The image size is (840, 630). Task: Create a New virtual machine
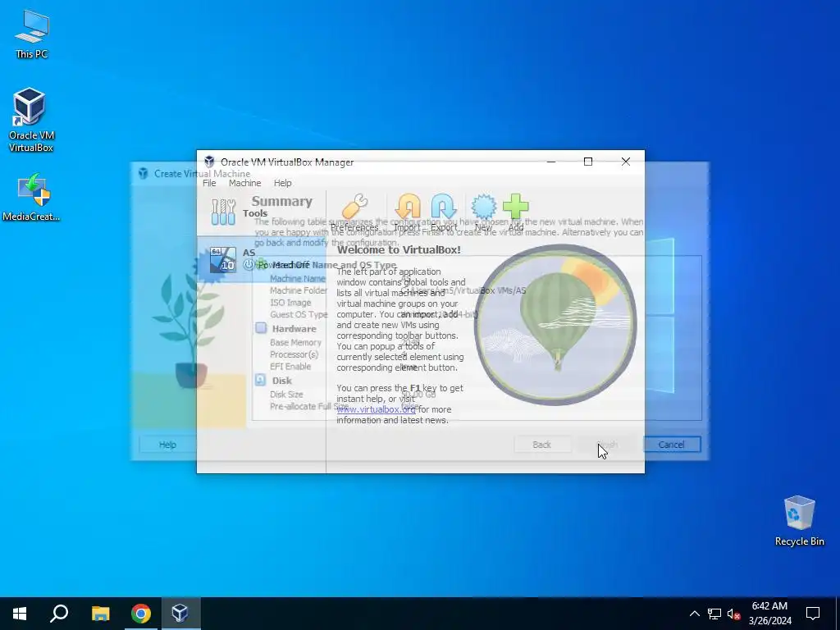483,212
